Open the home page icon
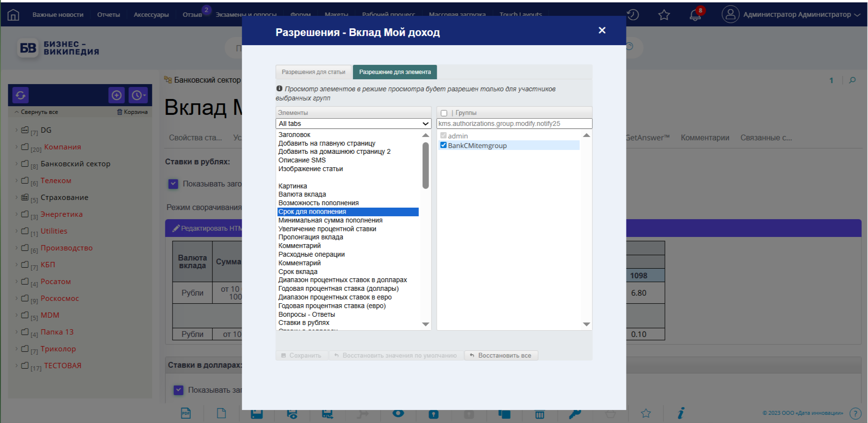 (x=13, y=15)
